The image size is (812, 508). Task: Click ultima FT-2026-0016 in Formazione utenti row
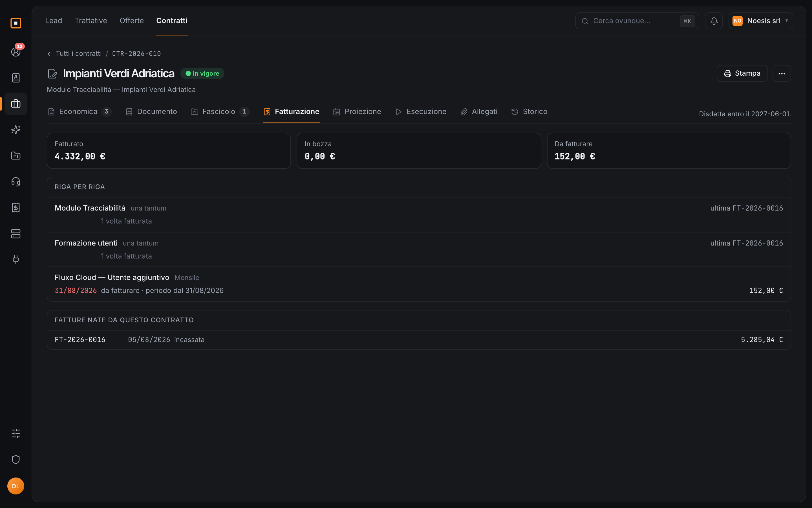point(746,243)
